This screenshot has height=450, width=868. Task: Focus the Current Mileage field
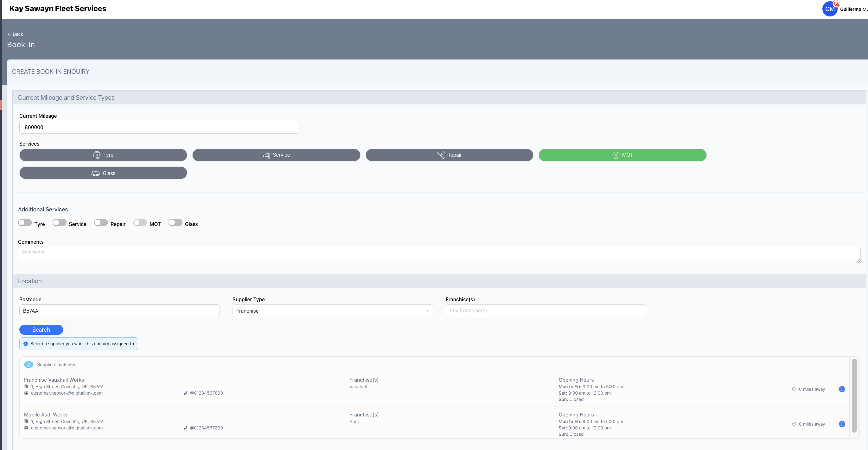pos(159,127)
